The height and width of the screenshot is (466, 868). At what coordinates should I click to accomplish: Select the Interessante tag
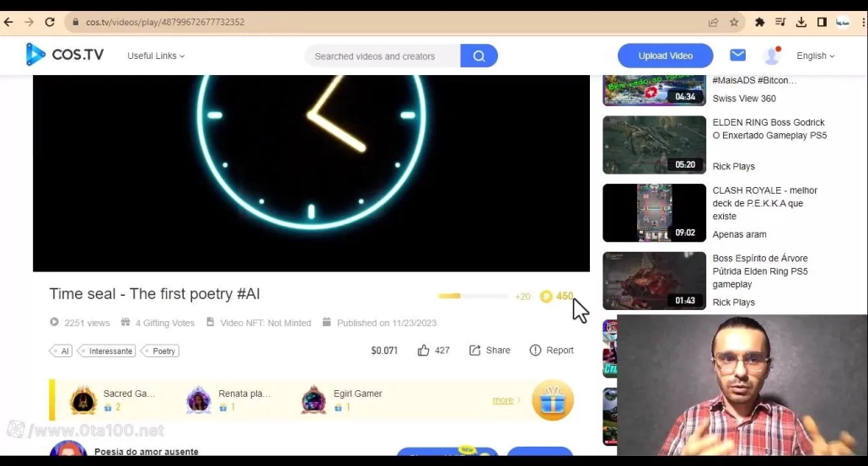coord(110,351)
